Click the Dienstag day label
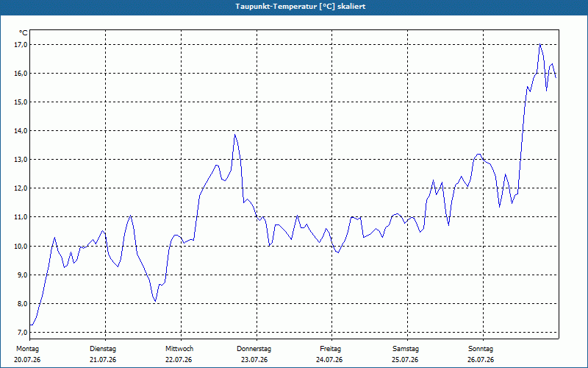Screen dimensions: 588x368 tap(103, 349)
